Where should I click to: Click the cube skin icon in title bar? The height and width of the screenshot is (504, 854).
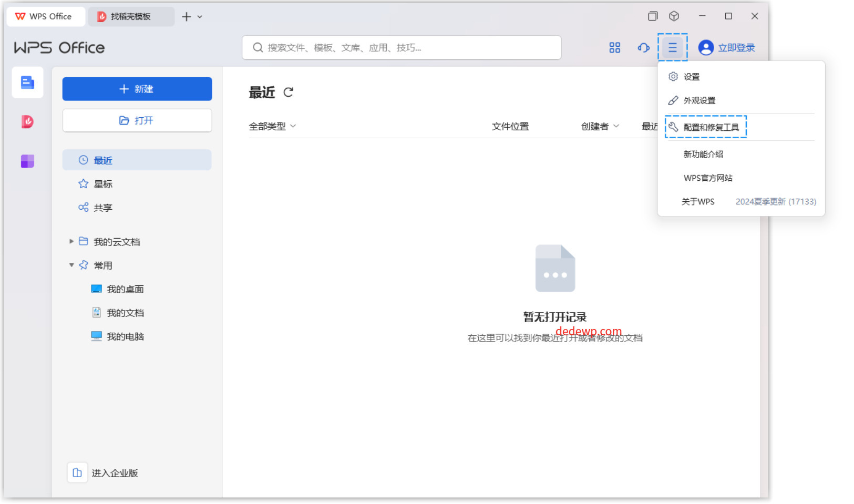coord(674,16)
